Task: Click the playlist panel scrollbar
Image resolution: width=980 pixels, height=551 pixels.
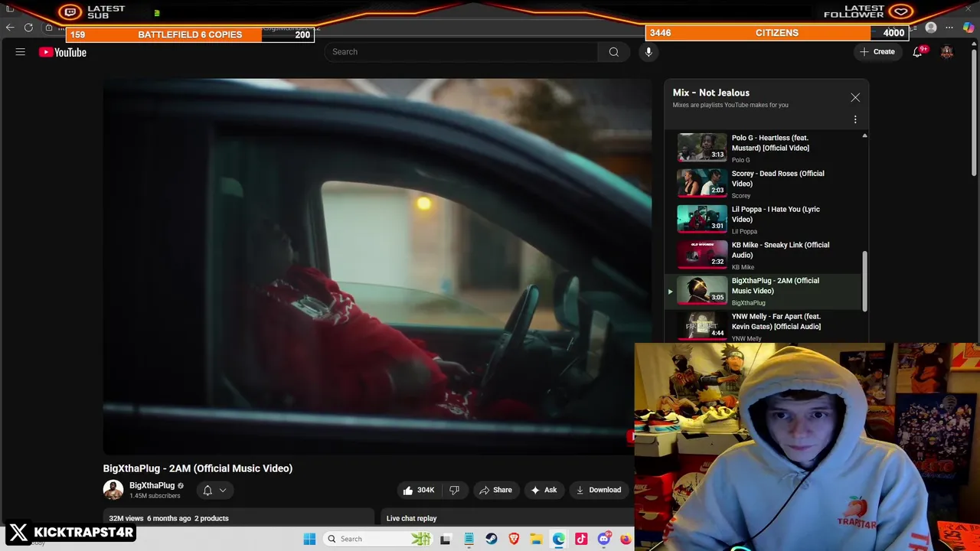Action: click(864, 282)
